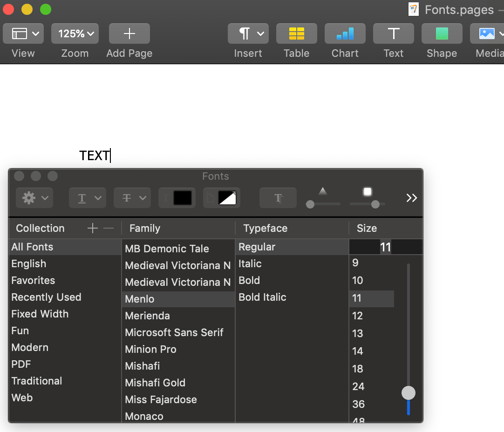Click the Fonts.pages document title icon
This screenshot has height=432, width=504.
pos(413,9)
